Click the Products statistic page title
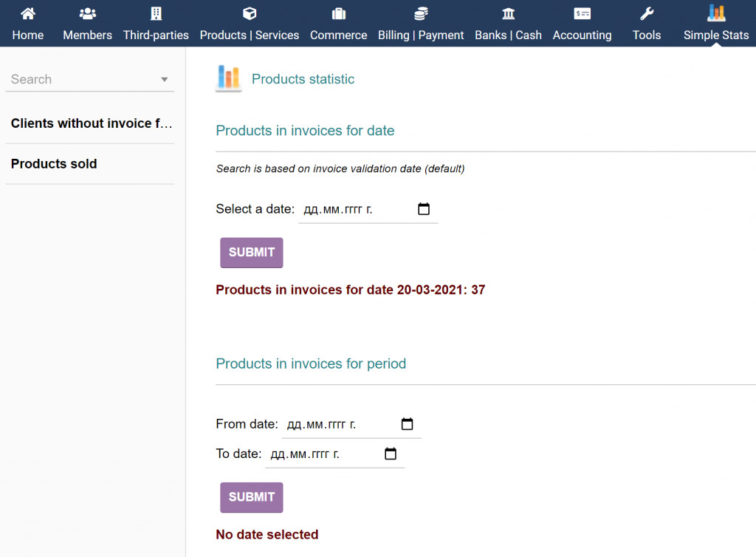 coord(303,79)
